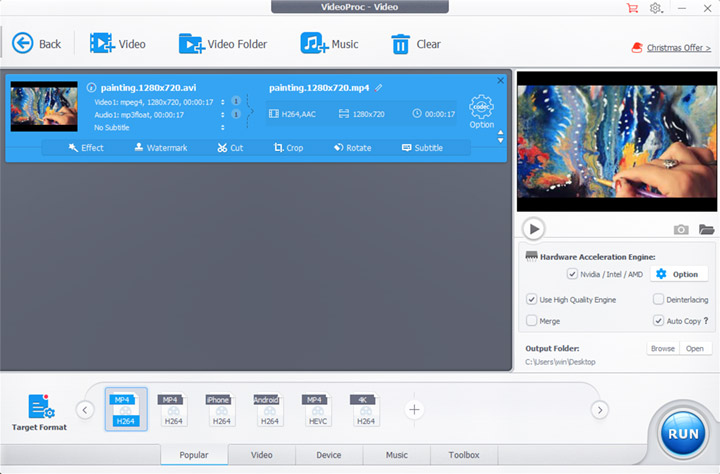Select painting.1280x720.avi thumbnail

(44, 107)
